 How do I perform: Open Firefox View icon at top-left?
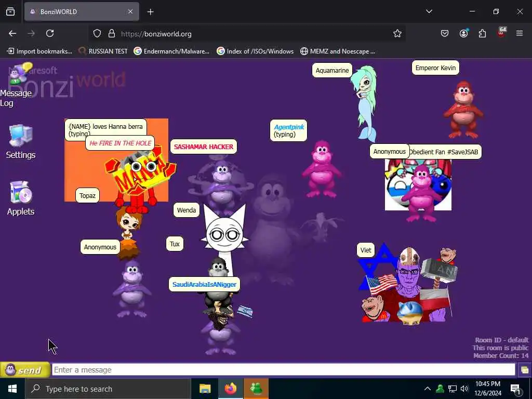[10, 11]
